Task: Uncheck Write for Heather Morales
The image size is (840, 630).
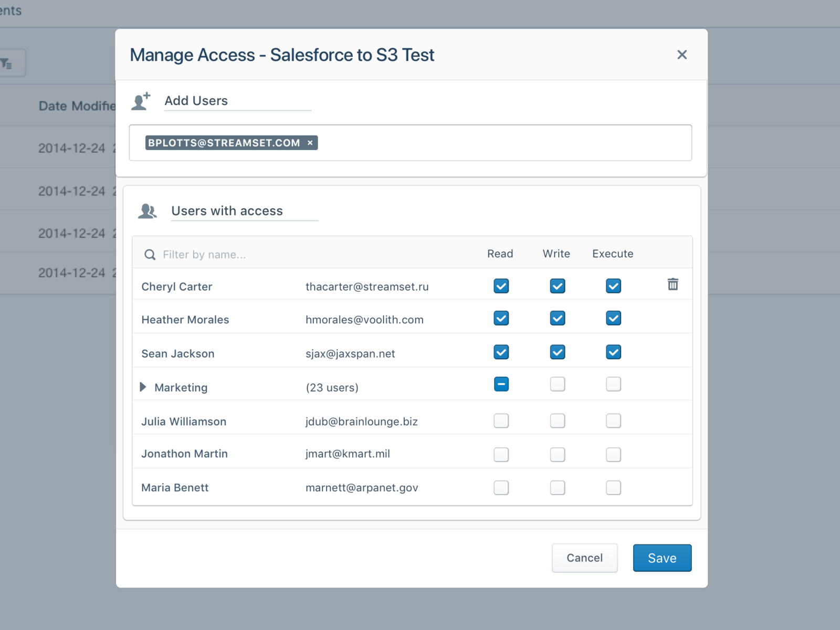Action: (x=558, y=318)
